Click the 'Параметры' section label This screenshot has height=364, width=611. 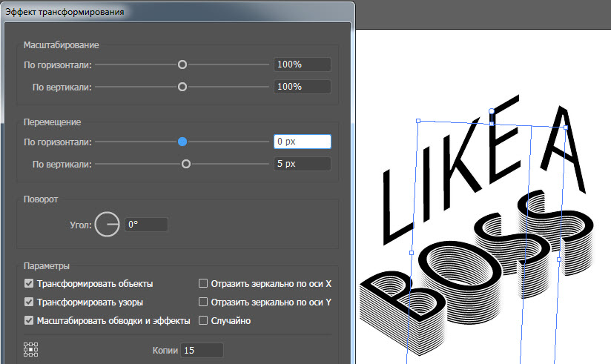(x=47, y=266)
